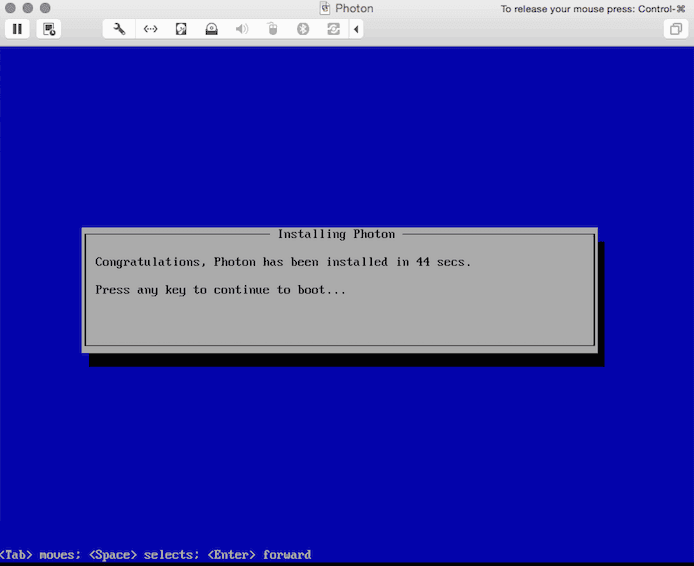Click the release mouse hint text
This screenshot has width=694, height=566.
tap(593, 9)
